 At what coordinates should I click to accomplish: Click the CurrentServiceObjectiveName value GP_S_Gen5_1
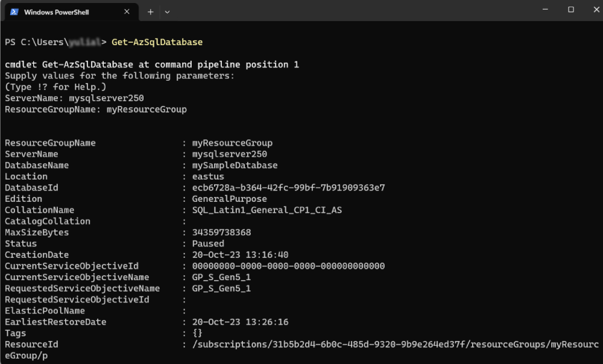coord(221,277)
